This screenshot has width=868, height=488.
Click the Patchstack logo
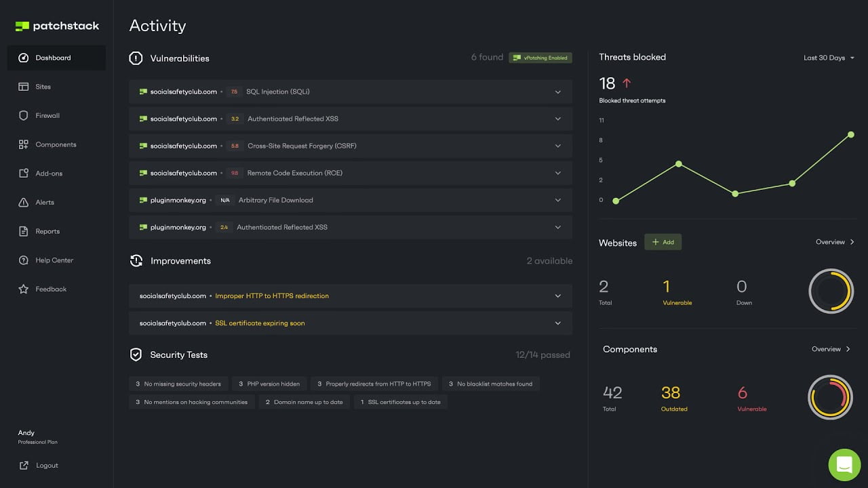(x=57, y=26)
